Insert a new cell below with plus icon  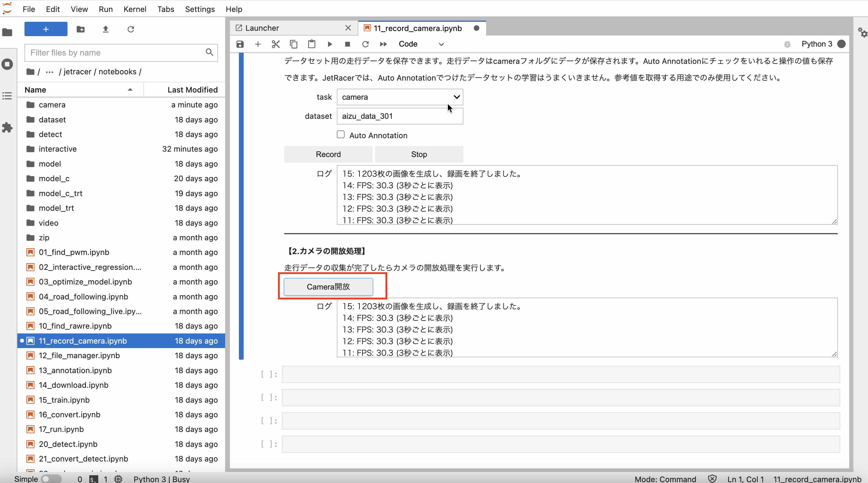pyautogui.click(x=258, y=44)
